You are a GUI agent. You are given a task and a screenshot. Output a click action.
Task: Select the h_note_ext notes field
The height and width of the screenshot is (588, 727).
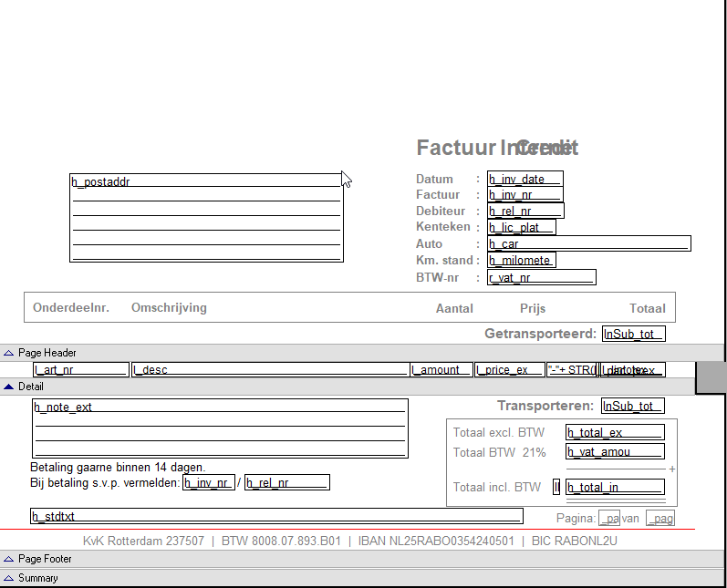pos(219,428)
